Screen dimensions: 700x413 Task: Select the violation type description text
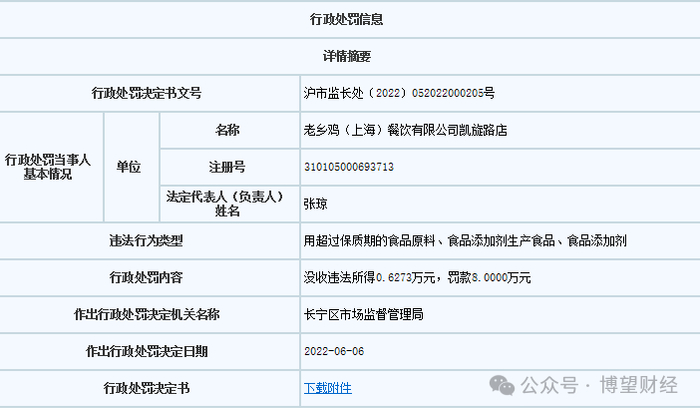point(465,241)
